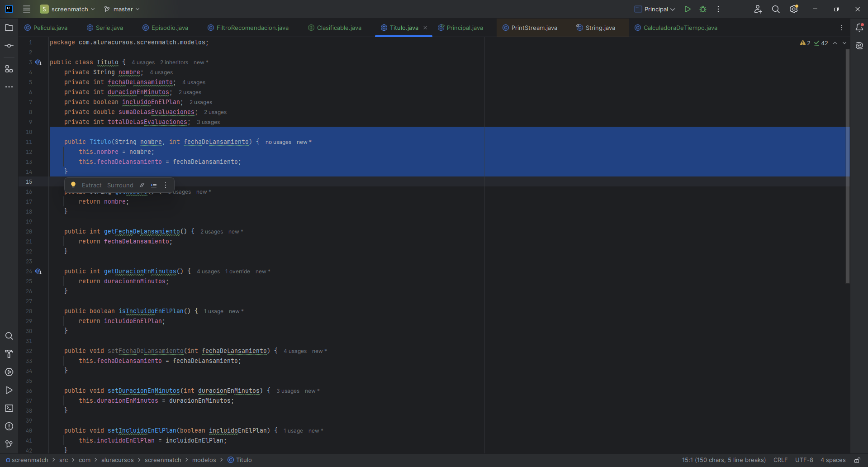The image size is (868, 467).
Task: Click Surround in floating toolbar
Action: (120, 185)
